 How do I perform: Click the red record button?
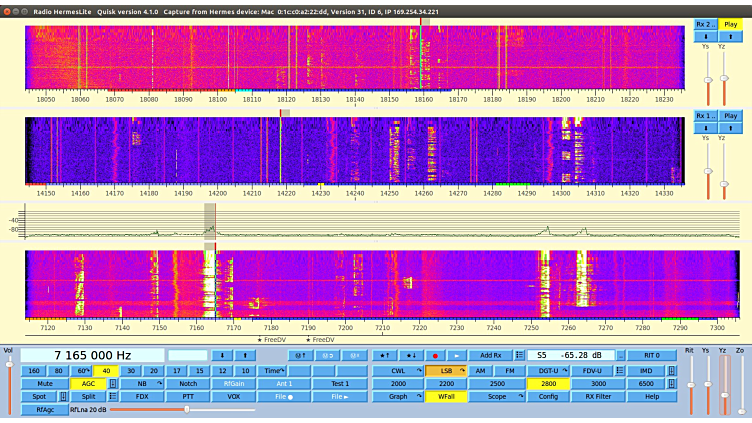click(x=435, y=355)
